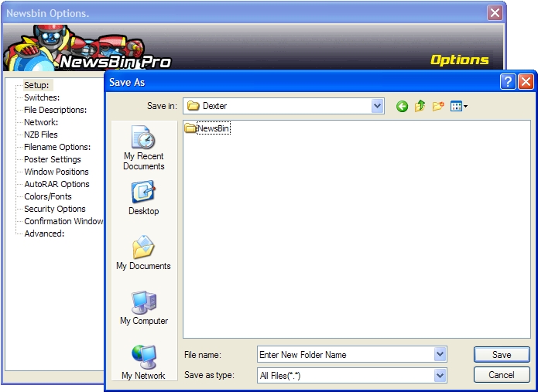Open Advanced options in tree

point(44,233)
